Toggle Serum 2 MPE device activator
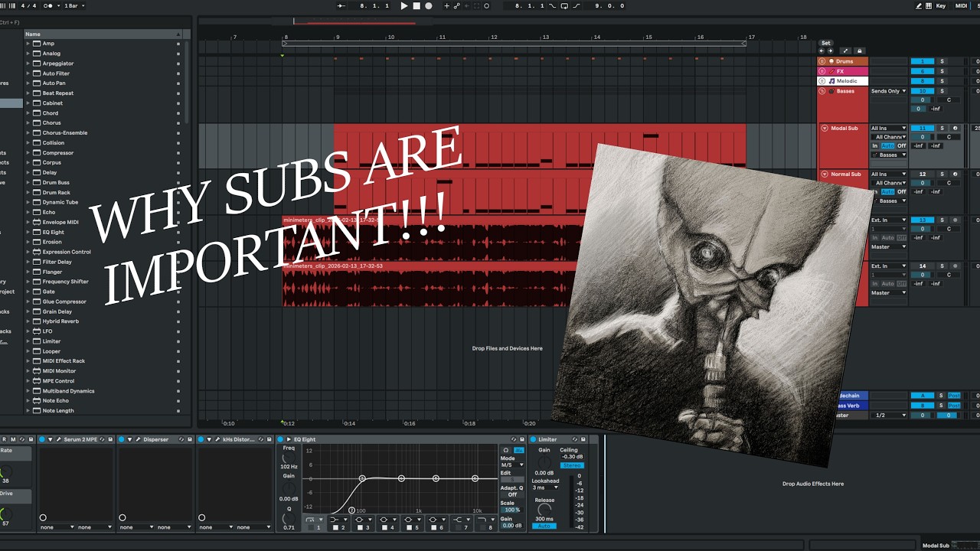Viewport: 980px width, 551px height. tap(42, 439)
